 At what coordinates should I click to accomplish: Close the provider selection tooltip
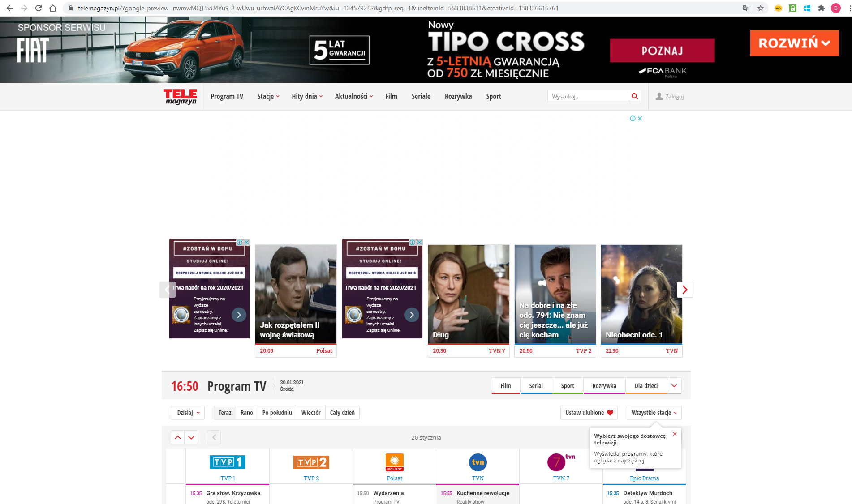[x=675, y=434]
